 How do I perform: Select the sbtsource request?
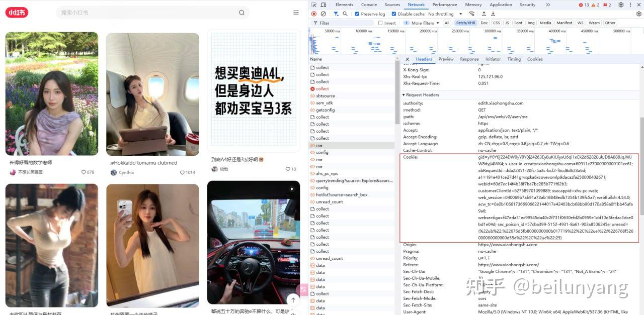click(352, 96)
